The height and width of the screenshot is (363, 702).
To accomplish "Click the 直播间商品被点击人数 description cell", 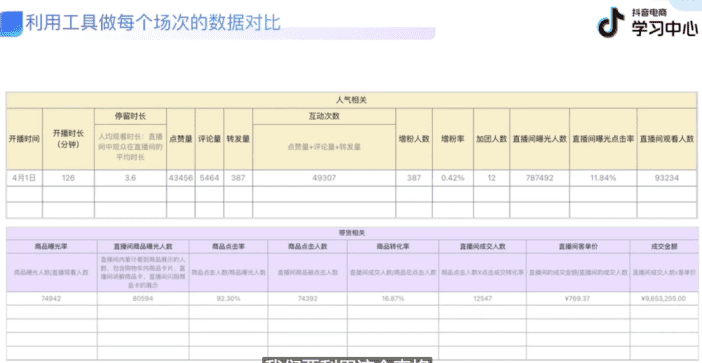I will 308,273.
